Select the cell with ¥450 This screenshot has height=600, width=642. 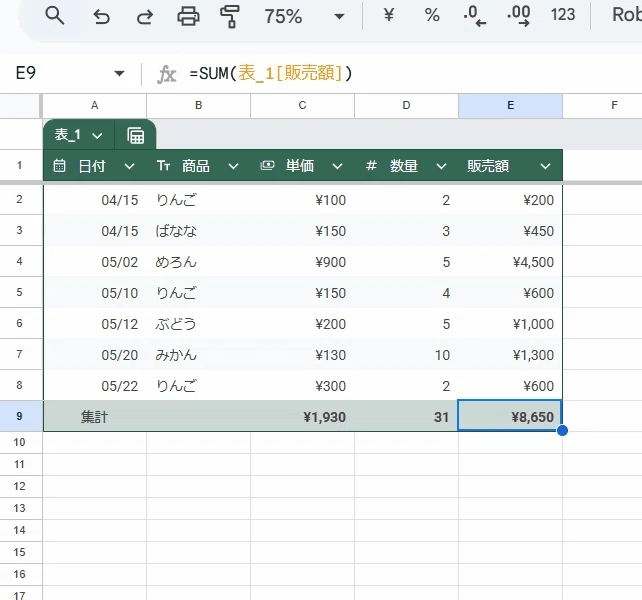click(x=511, y=231)
